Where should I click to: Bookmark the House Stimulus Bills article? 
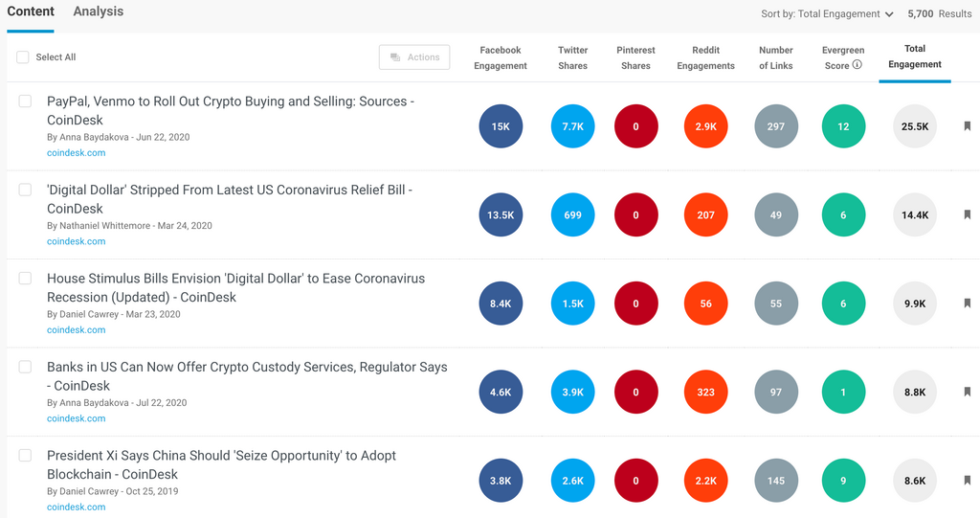point(968,304)
